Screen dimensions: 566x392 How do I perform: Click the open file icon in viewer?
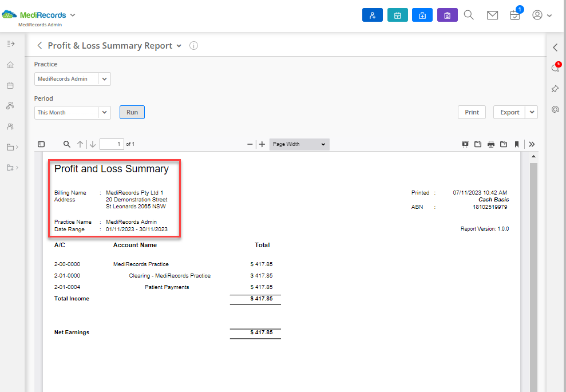coord(478,144)
